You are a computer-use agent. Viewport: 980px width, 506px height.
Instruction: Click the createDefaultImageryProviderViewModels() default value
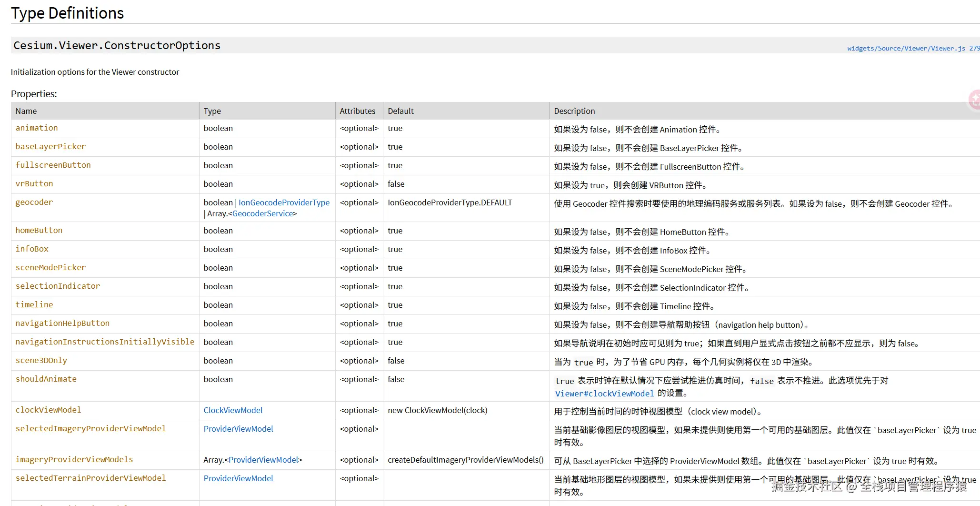point(466,460)
